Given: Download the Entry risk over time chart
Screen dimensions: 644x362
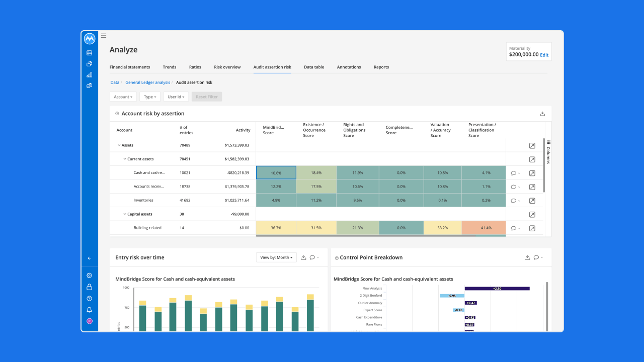Looking at the screenshot, I should click(x=303, y=257).
